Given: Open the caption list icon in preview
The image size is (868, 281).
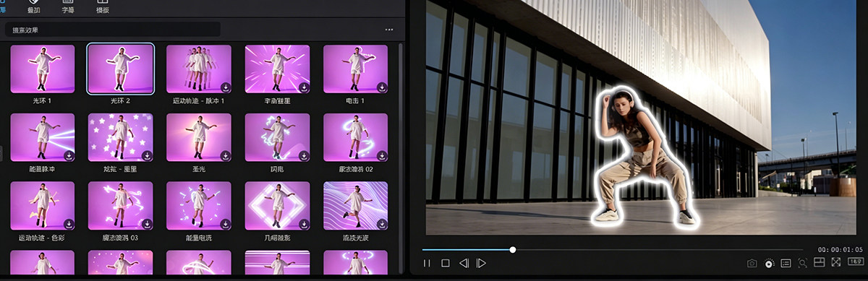Looking at the screenshot, I should pyautogui.click(x=786, y=264).
